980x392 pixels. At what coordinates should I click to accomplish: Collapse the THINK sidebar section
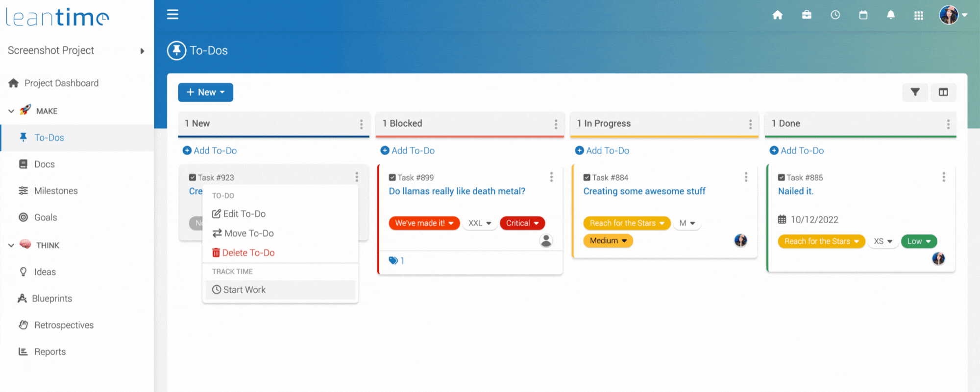(11, 245)
